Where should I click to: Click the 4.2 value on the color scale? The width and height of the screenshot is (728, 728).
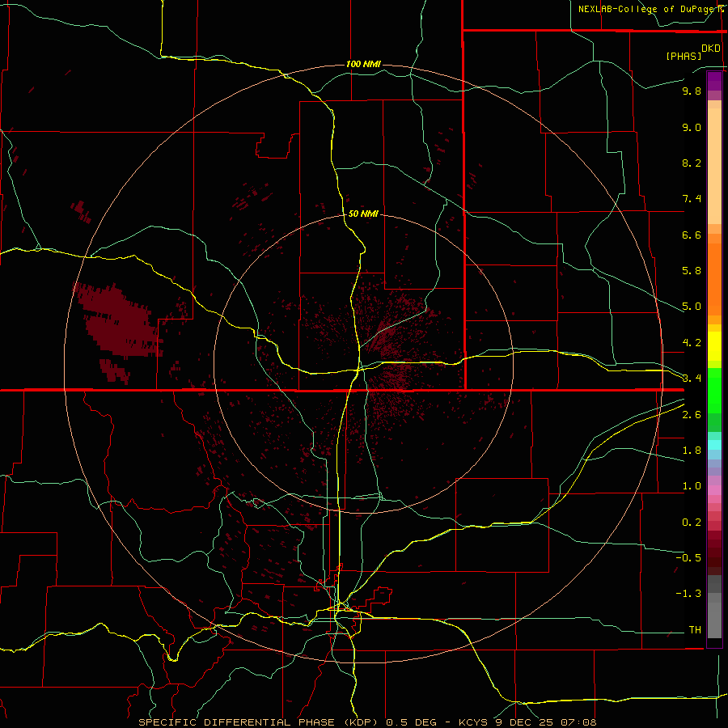pos(692,343)
